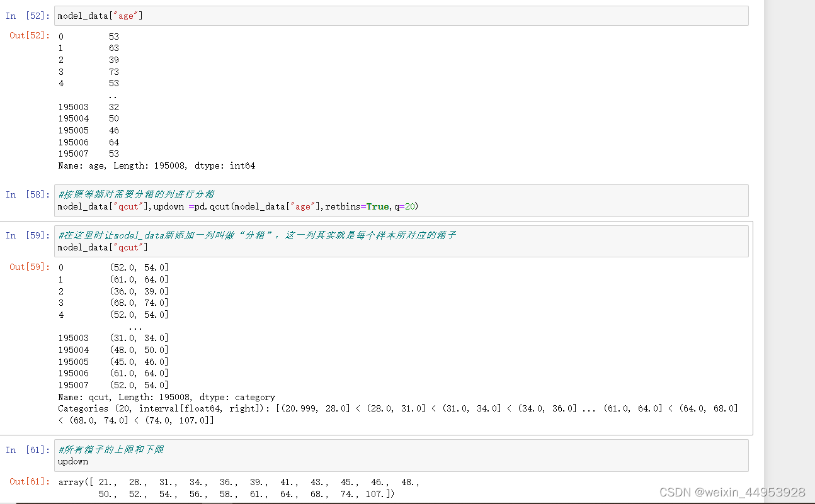Select the Out[52] prompt label
Viewport: 815px width, 504px height.
[x=29, y=35]
